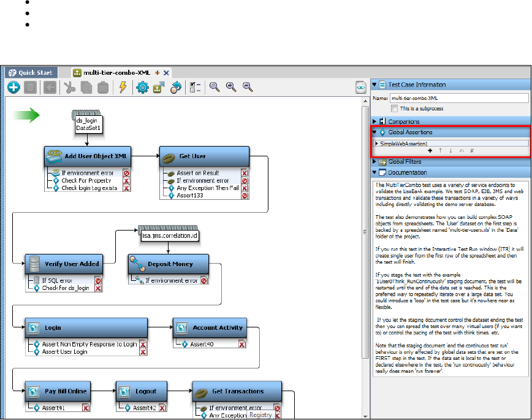
Task: Click the blue plus add step icon
Action: [13, 88]
